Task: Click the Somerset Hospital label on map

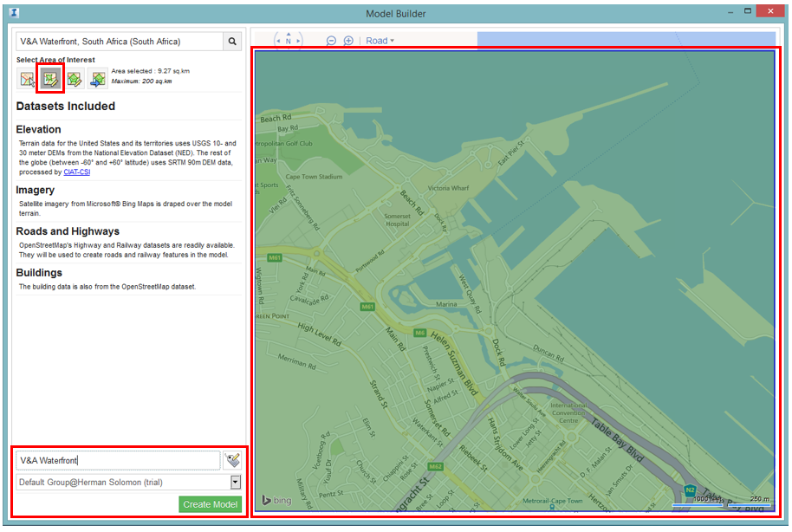Action: tap(398, 220)
